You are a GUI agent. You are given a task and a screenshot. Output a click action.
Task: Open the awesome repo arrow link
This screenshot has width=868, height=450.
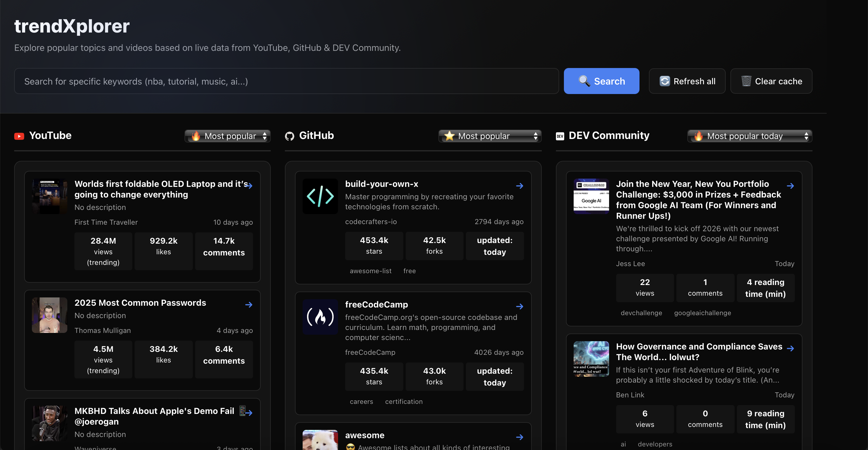pyautogui.click(x=519, y=437)
